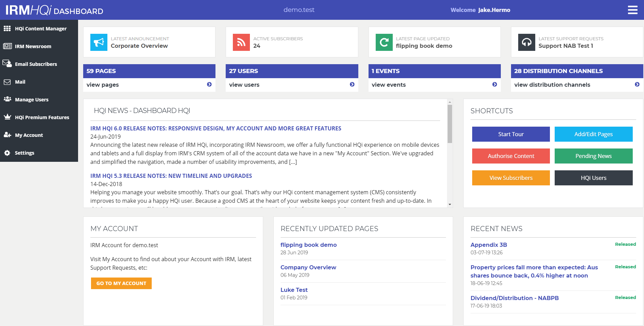This screenshot has width=644, height=326.
Task: Click the news panel scroll down arrow
Action: (x=450, y=204)
